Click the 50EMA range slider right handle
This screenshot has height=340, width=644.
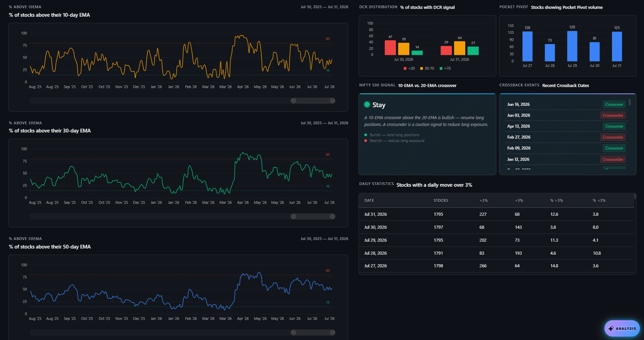tap(333, 332)
